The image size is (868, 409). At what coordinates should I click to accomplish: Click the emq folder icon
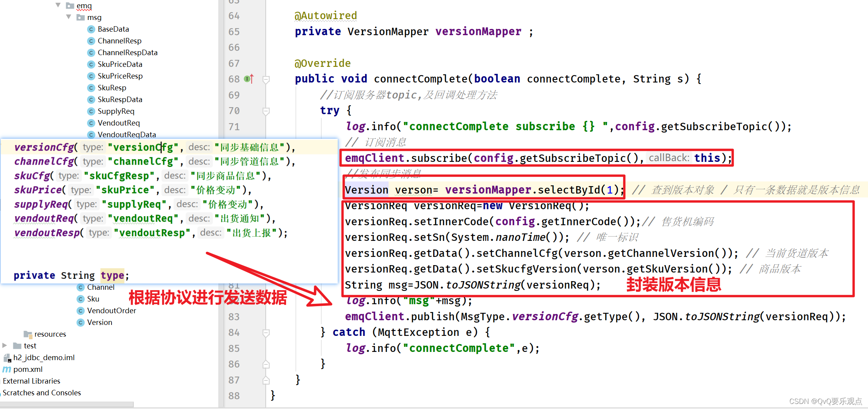pos(70,5)
